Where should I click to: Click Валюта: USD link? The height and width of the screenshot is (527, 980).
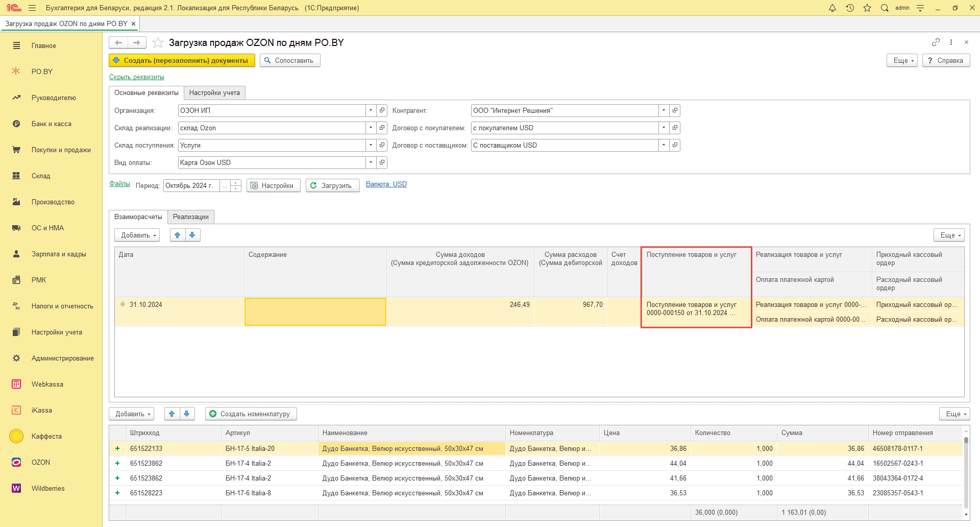click(386, 184)
